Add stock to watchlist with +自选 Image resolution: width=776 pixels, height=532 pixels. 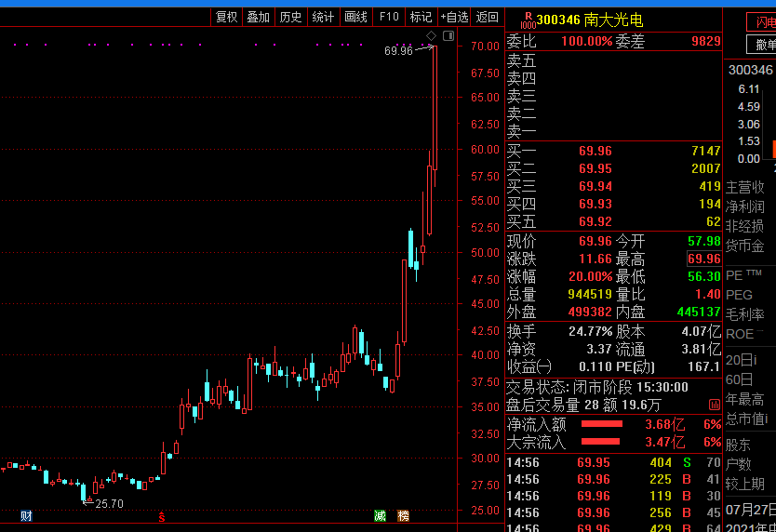click(x=454, y=17)
